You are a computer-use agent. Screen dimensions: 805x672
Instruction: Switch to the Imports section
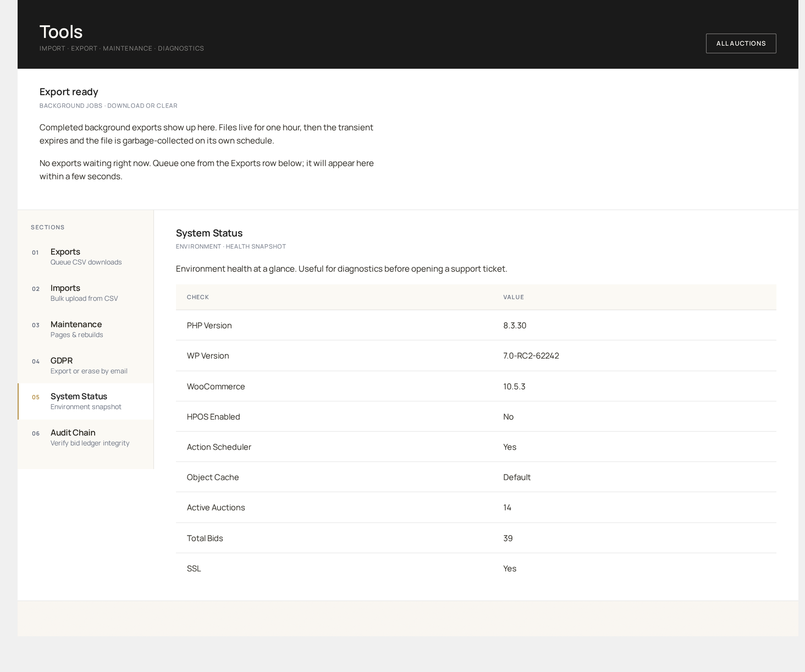[86, 293]
